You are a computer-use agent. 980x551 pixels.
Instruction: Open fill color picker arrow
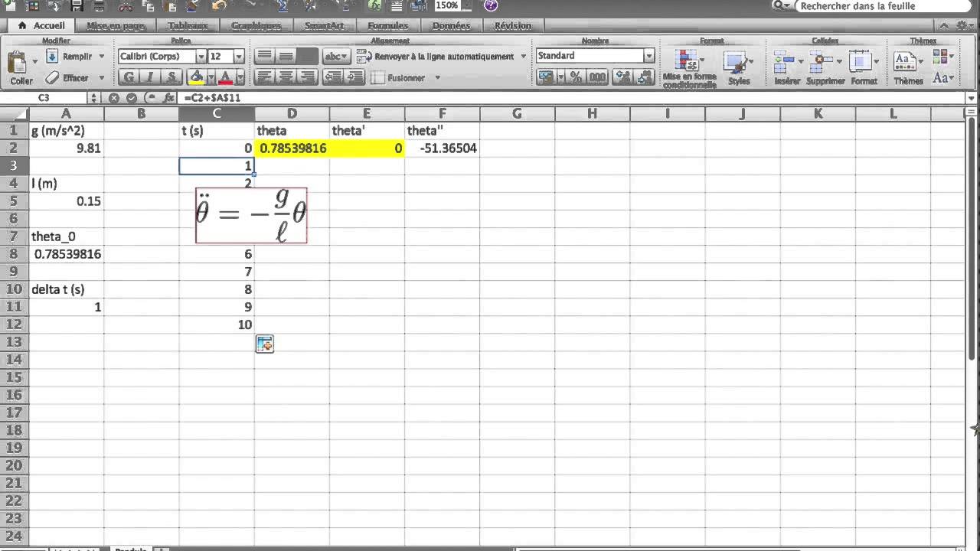point(210,78)
